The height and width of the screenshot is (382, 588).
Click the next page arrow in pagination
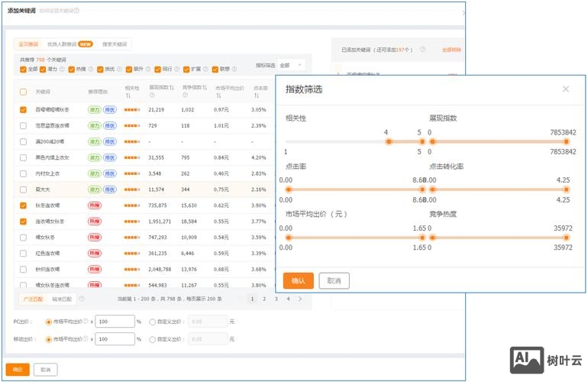click(299, 299)
